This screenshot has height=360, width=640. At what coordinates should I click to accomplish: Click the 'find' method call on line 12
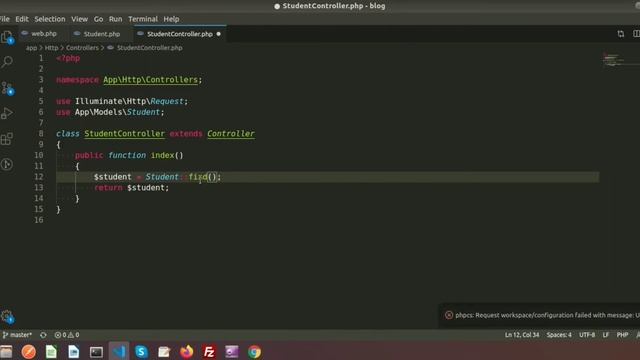[x=198, y=177]
